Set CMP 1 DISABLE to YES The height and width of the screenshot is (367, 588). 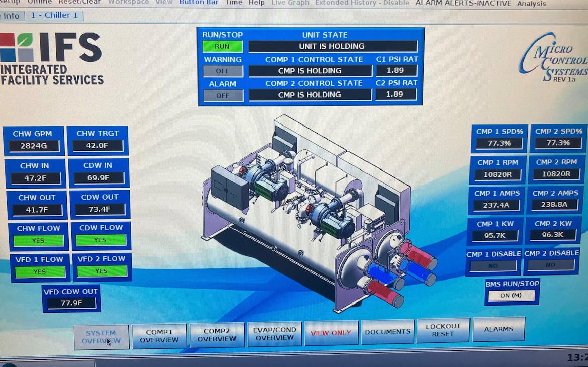494,265
